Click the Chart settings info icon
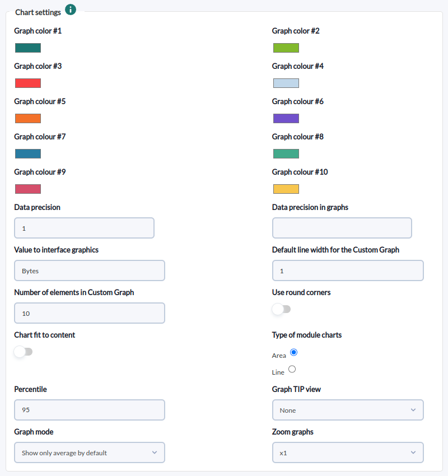This screenshot has height=476, width=448. pos(71,10)
